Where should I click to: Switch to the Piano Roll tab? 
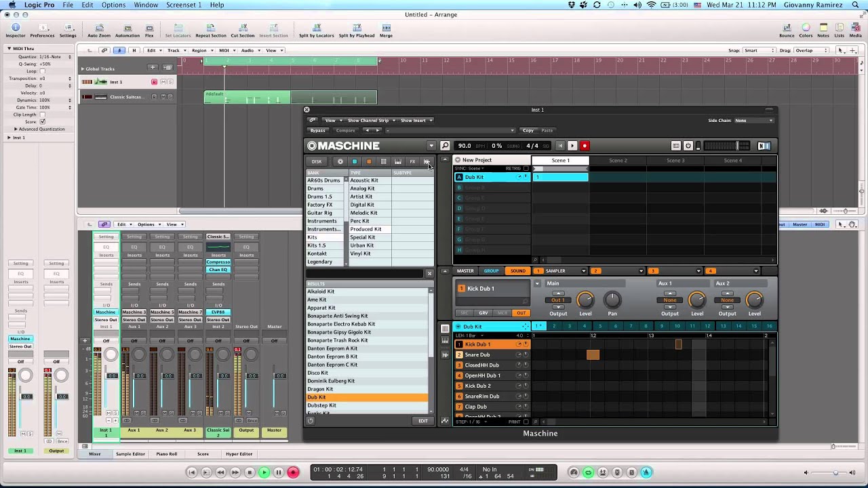click(x=167, y=454)
